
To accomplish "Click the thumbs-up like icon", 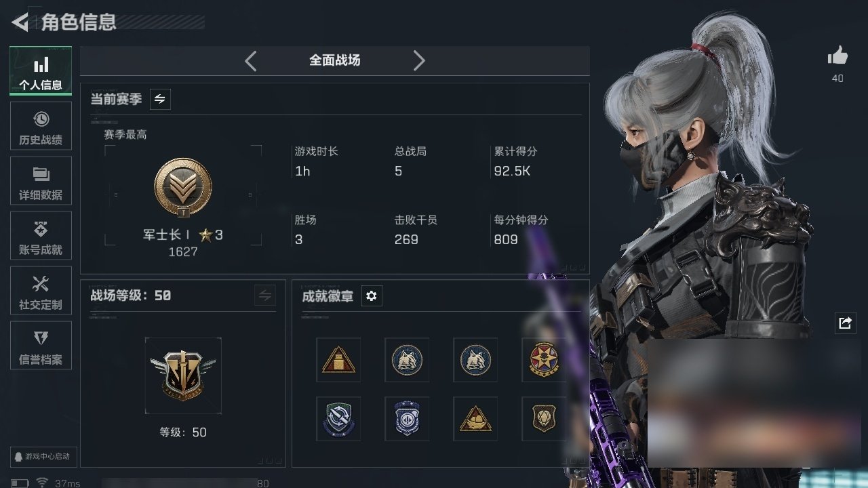I will pyautogui.click(x=837, y=56).
